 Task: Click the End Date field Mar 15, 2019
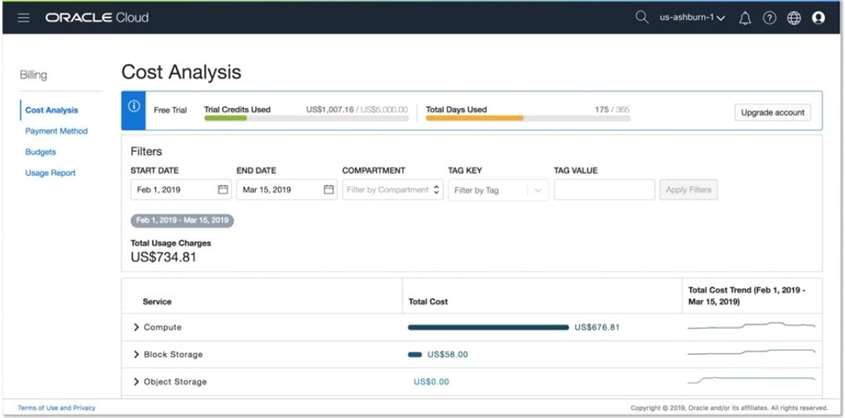[x=287, y=190]
